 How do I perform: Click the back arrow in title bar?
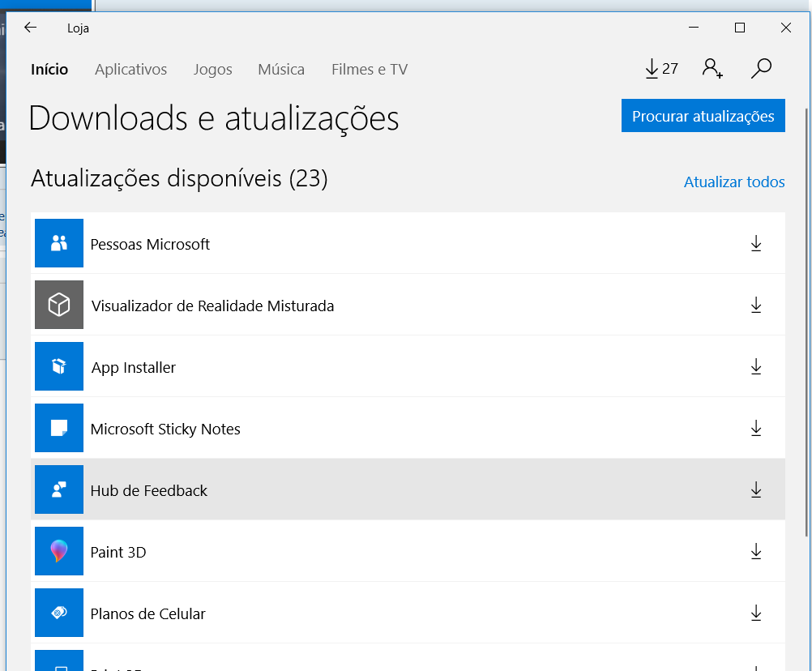30,28
